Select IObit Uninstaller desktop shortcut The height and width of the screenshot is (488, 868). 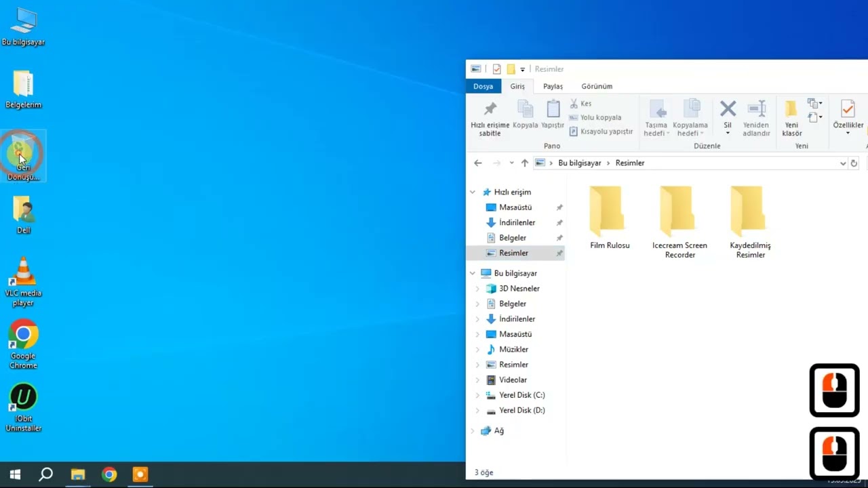23,407
